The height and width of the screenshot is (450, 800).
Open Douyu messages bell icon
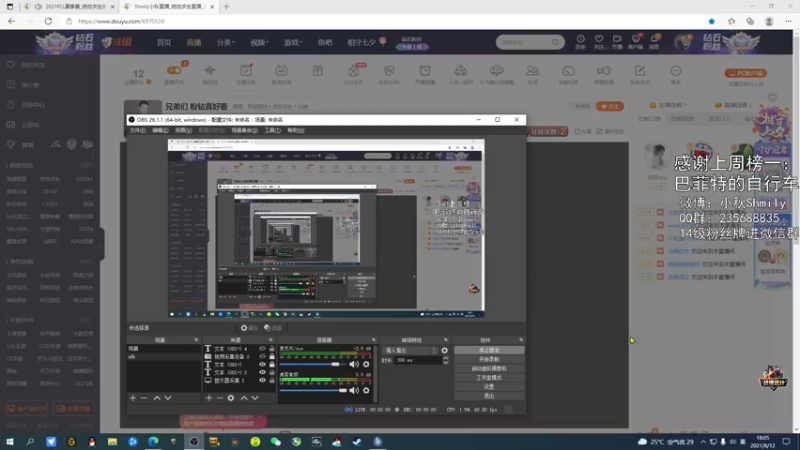click(654, 41)
